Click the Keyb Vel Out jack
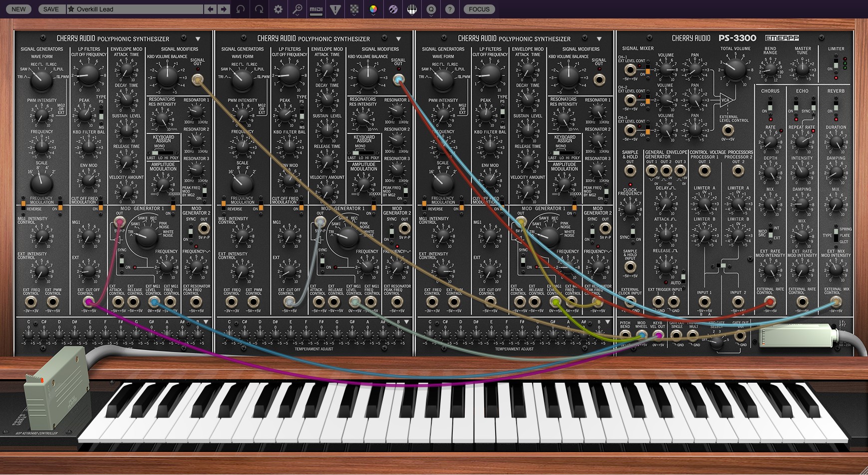868x475 pixels. [x=658, y=335]
